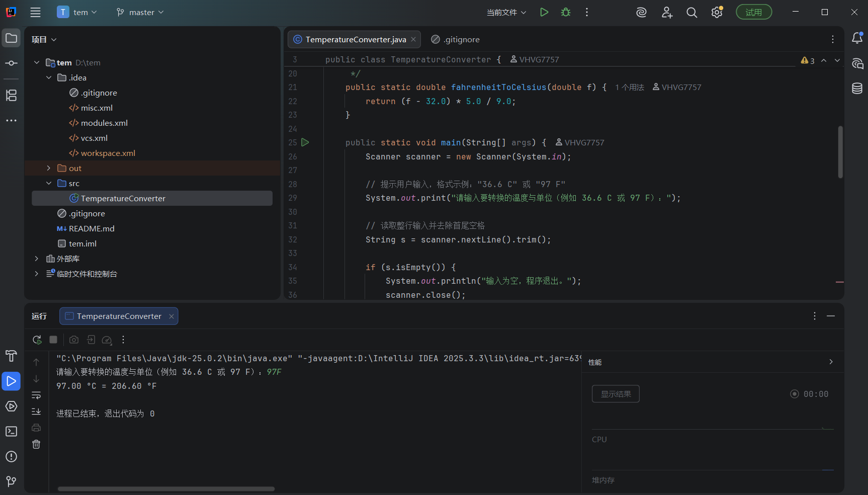Open the main hamburger menu
This screenshot has width=868, height=495.
tap(35, 13)
